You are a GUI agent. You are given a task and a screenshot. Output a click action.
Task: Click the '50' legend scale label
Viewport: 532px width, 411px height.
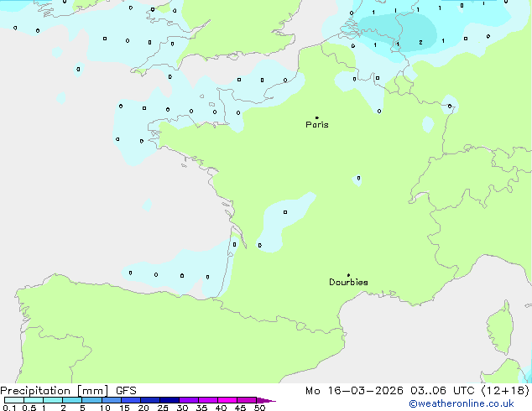259,408
